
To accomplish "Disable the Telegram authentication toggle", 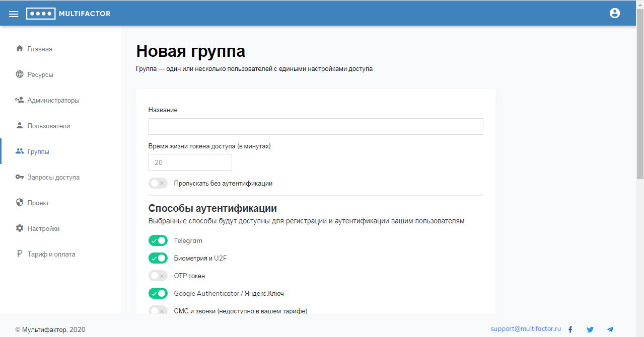I will (x=158, y=241).
